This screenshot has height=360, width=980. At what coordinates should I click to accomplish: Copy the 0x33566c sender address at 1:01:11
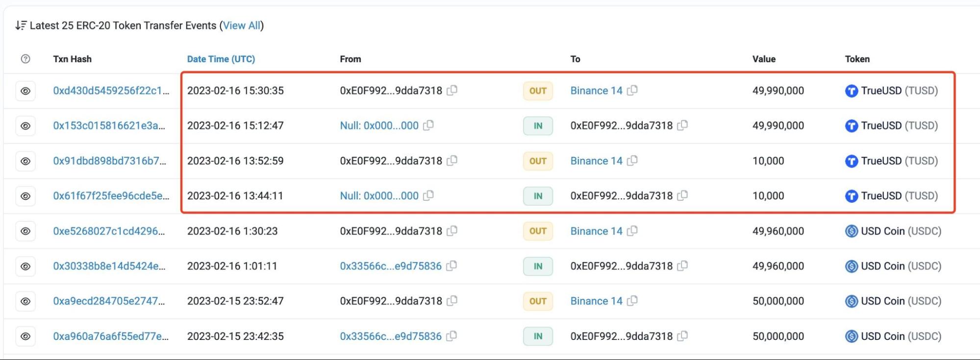coord(452,265)
